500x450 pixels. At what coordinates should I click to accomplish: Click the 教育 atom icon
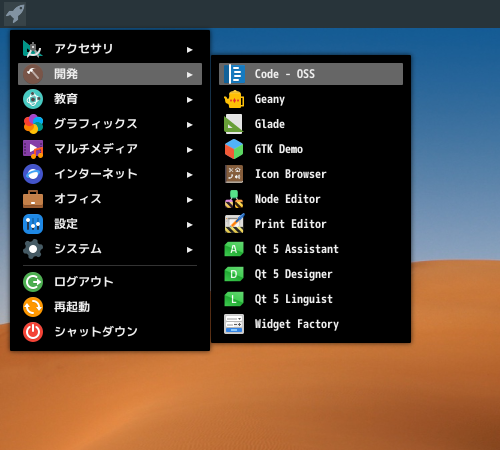coord(33,99)
